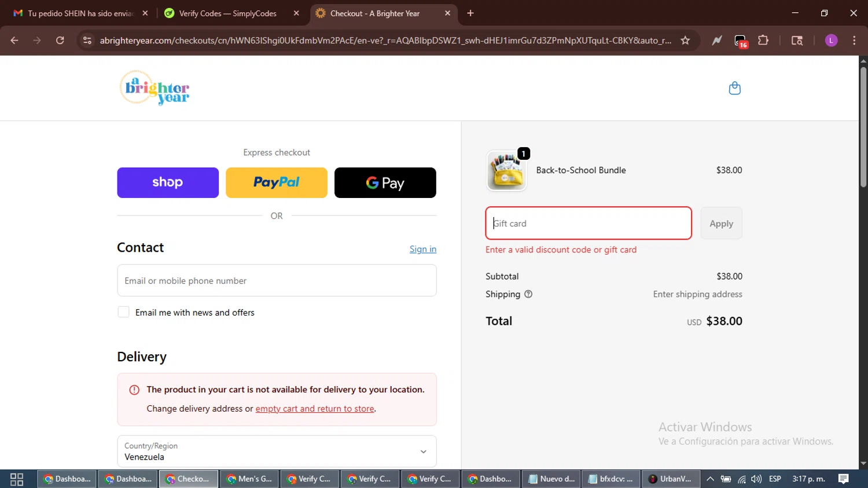Click the page vertical scrollbar
Screen dimensions: 868x488
tap(863, 127)
